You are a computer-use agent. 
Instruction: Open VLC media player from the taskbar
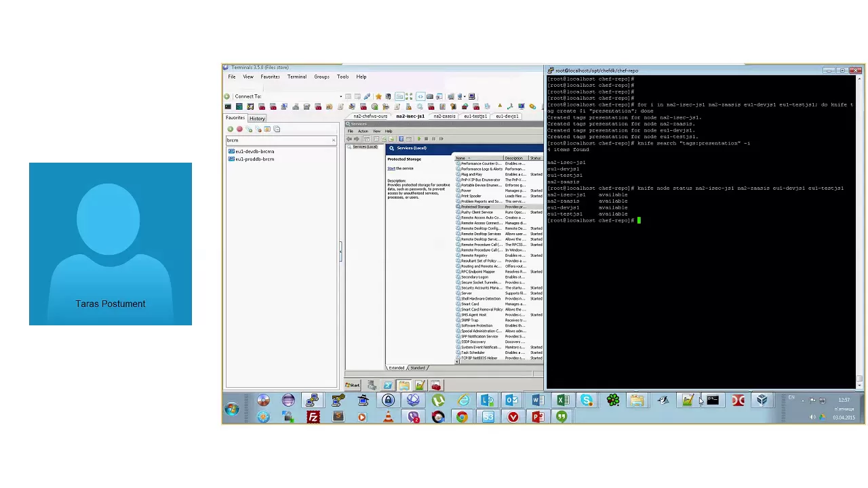(388, 417)
